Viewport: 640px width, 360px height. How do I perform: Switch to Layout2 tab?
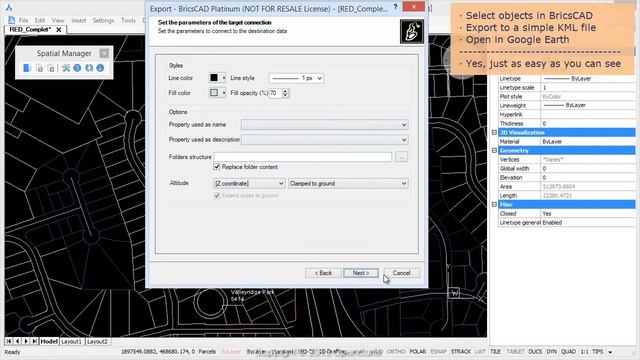pos(97,341)
